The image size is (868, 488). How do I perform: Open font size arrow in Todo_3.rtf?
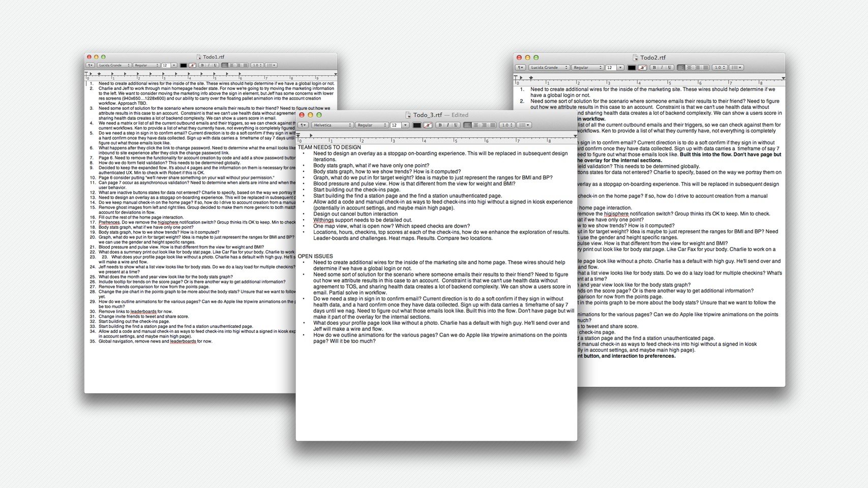click(405, 125)
